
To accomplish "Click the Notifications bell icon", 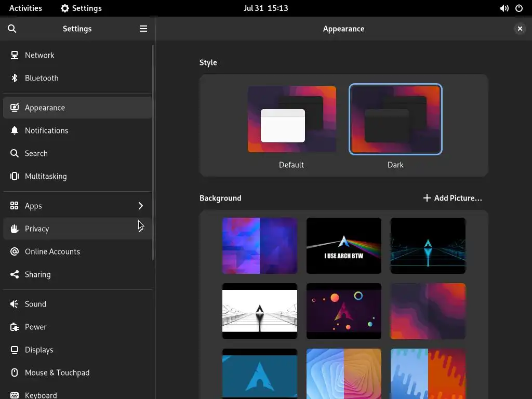I will 14,130.
